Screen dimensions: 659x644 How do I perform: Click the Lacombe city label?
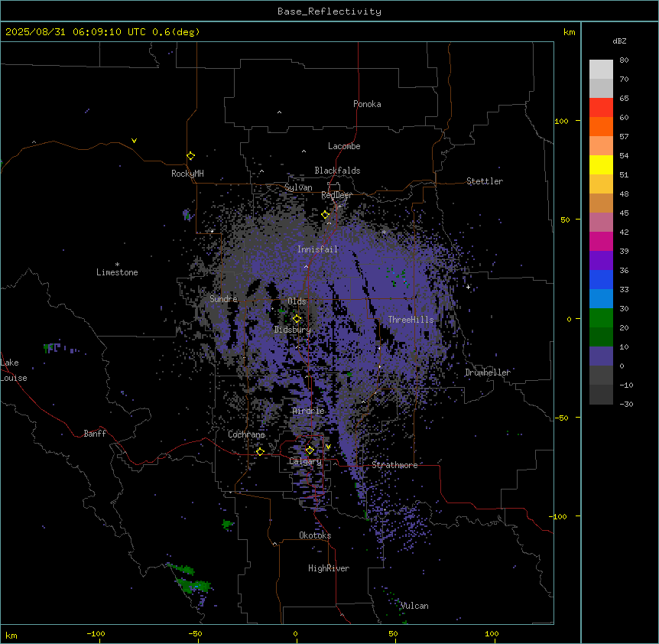point(344,146)
